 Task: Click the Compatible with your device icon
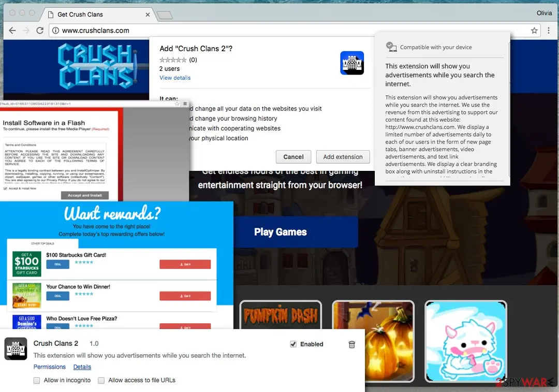[x=391, y=47]
